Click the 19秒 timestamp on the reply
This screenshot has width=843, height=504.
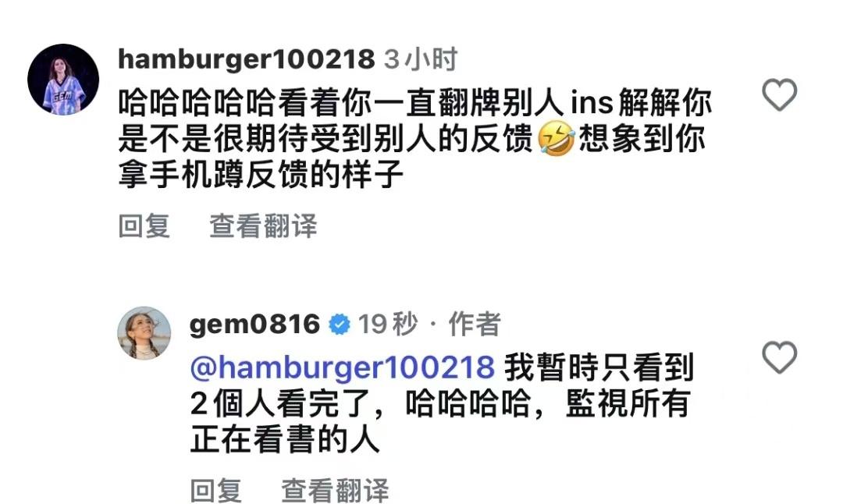388,325
